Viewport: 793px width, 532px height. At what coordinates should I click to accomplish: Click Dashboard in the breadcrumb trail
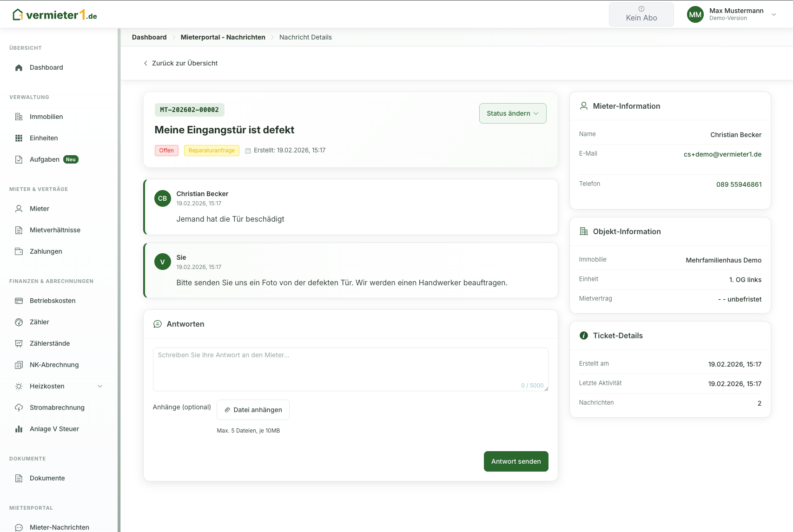point(149,37)
